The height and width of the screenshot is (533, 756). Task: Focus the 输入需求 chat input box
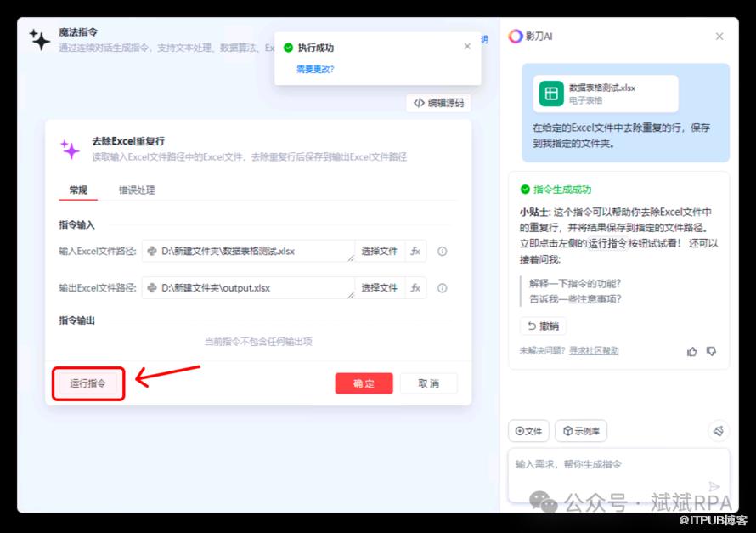point(607,465)
